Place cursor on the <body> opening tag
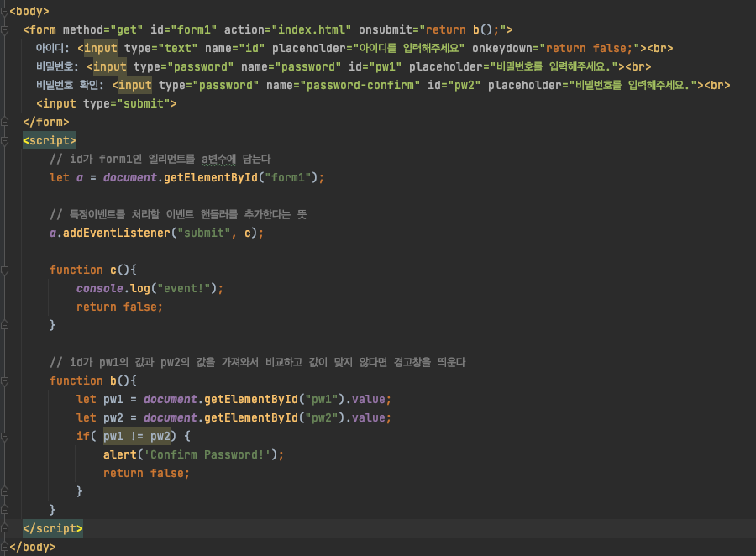The height and width of the screenshot is (556, 756). point(29,12)
